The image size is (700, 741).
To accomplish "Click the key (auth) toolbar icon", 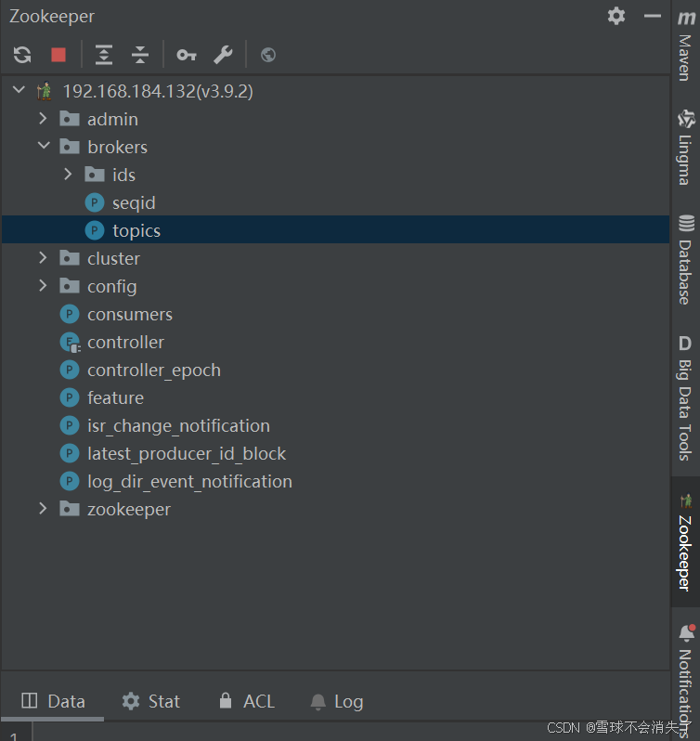I will (x=187, y=56).
